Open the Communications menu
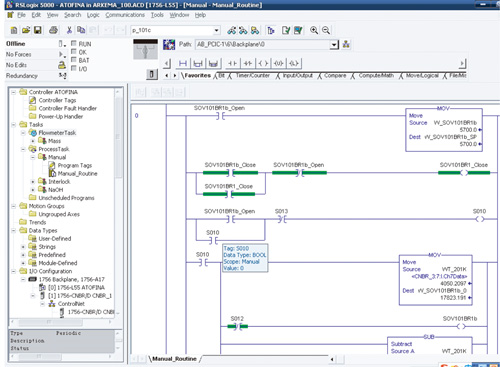The height and width of the screenshot is (367, 500). (x=125, y=15)
